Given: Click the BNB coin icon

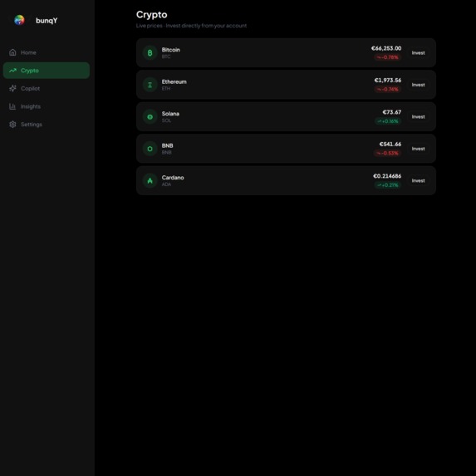Looking at the screenshot, I should 150,149.
